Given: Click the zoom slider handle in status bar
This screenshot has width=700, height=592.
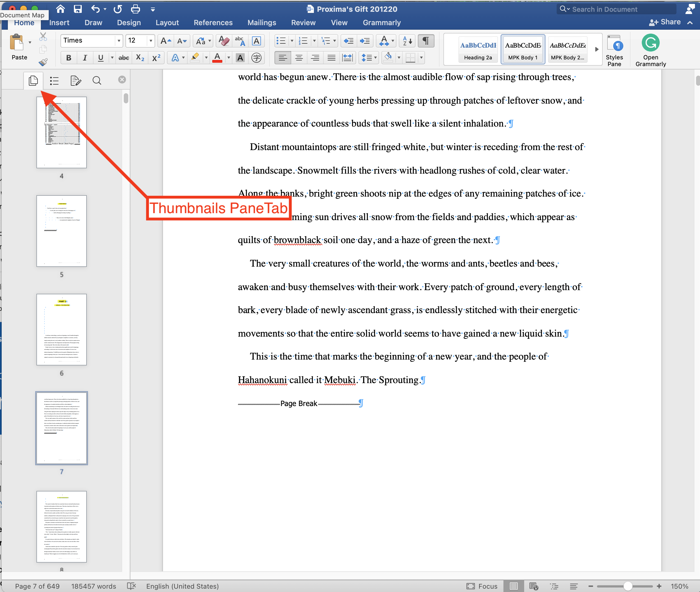Looking at the screenshot, I should tap(627, 586).
